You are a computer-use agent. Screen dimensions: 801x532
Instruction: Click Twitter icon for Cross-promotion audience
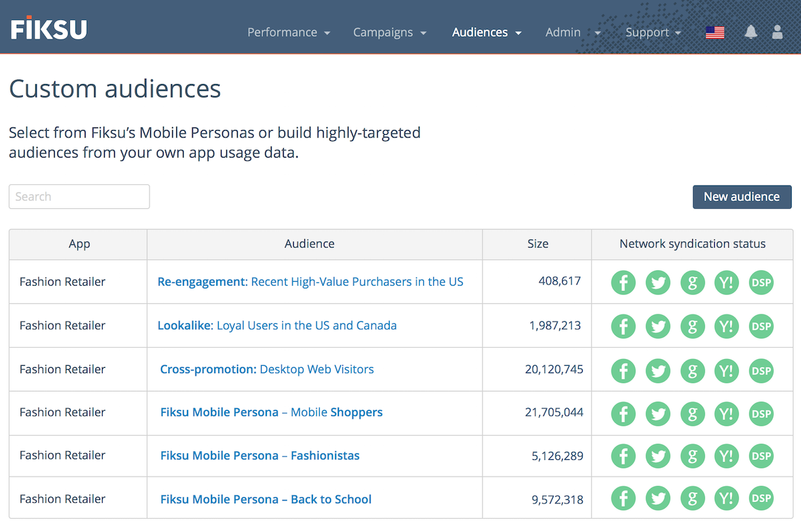[658, 370]
